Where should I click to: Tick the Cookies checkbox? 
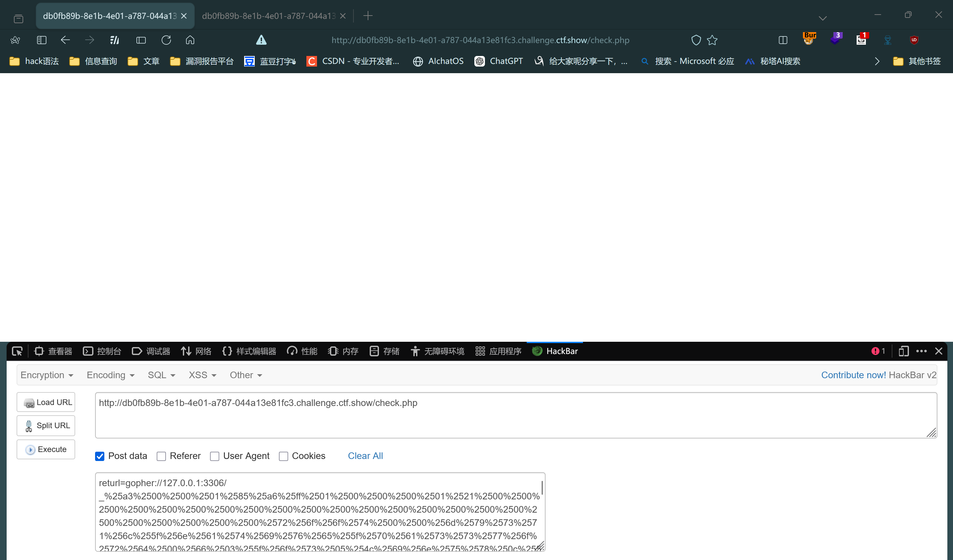point(284,456)
